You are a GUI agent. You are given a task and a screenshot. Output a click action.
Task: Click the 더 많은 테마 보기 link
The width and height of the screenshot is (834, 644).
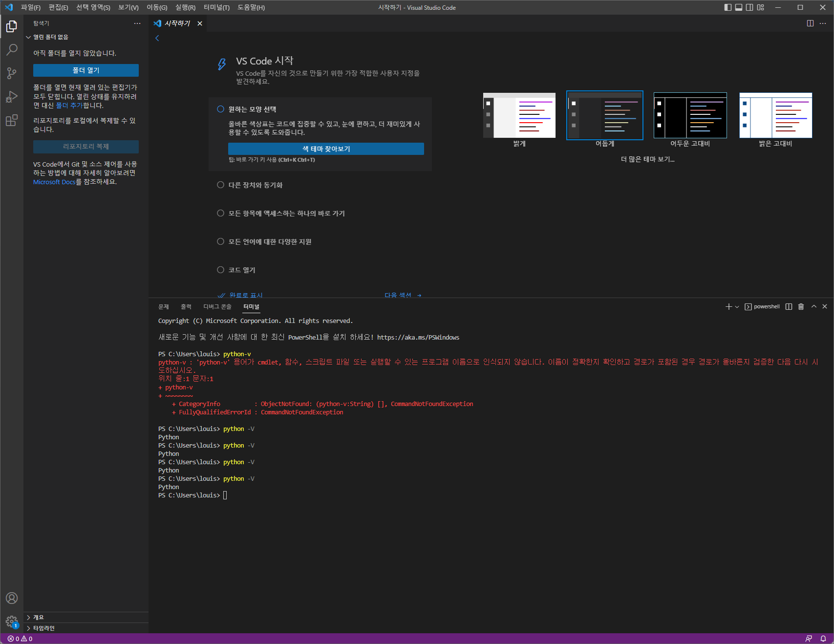tap(647, 159)
